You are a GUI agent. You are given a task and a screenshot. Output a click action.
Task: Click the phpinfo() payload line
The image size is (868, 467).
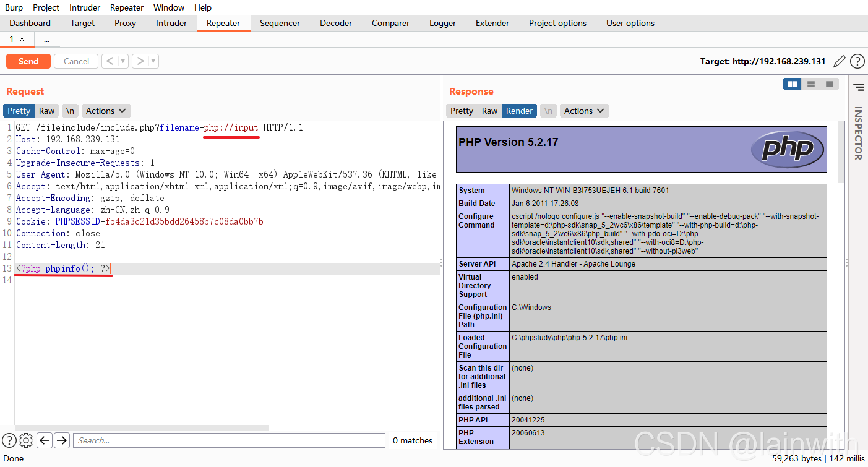[x=63, y=268]
